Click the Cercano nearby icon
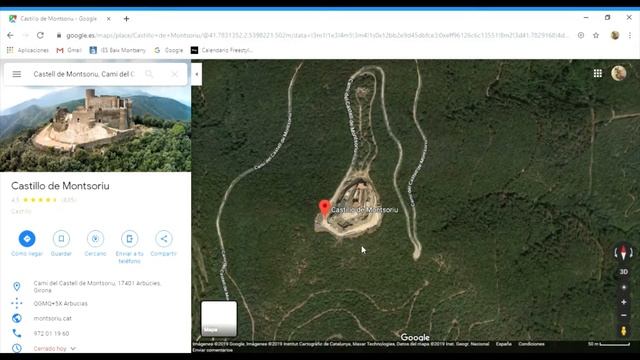The width and height of the screenshot is (640, 360). click(95, 239)
